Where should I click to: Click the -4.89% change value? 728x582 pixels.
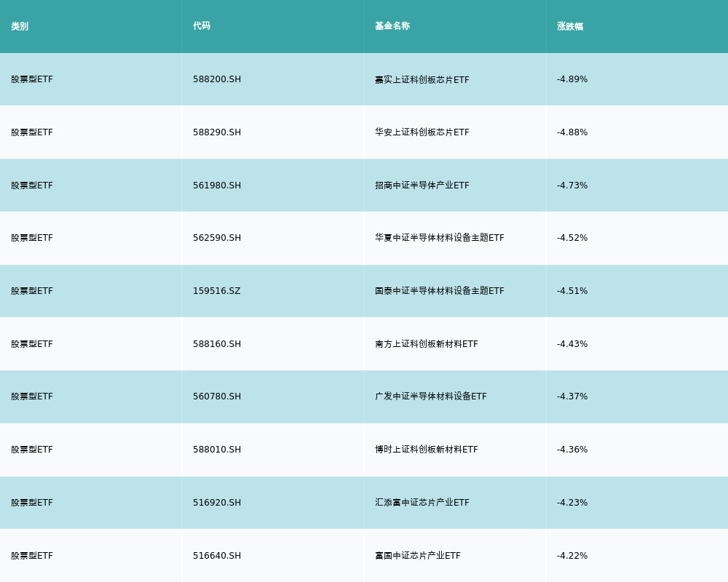pyautogui.click(x=572, y=79)
